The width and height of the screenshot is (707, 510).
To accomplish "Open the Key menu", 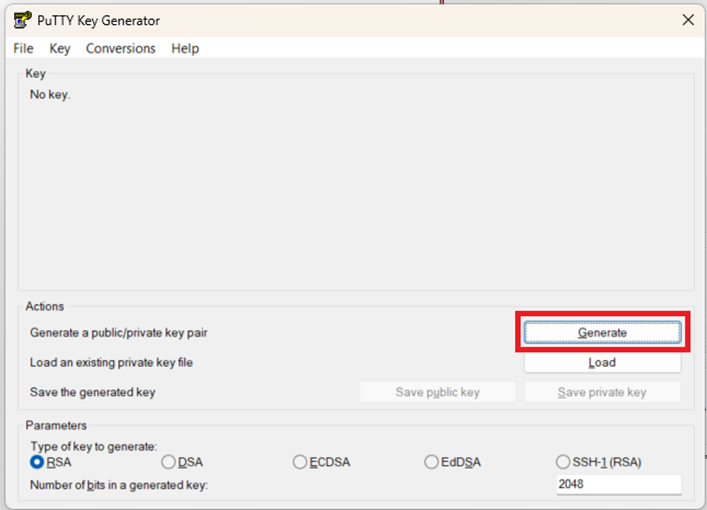I will tap(60, 48).
